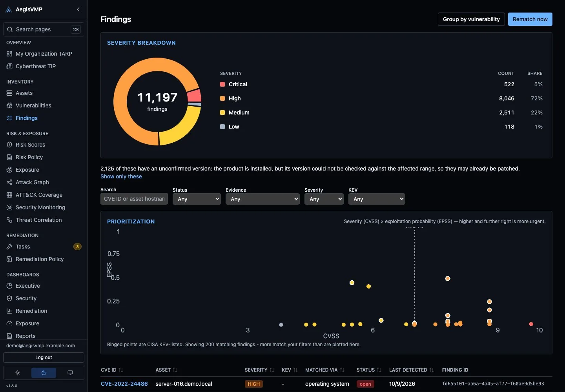This screenshot has width=565, height=392.
Task: Click the Log out button
Action: (x=44, y=358)
